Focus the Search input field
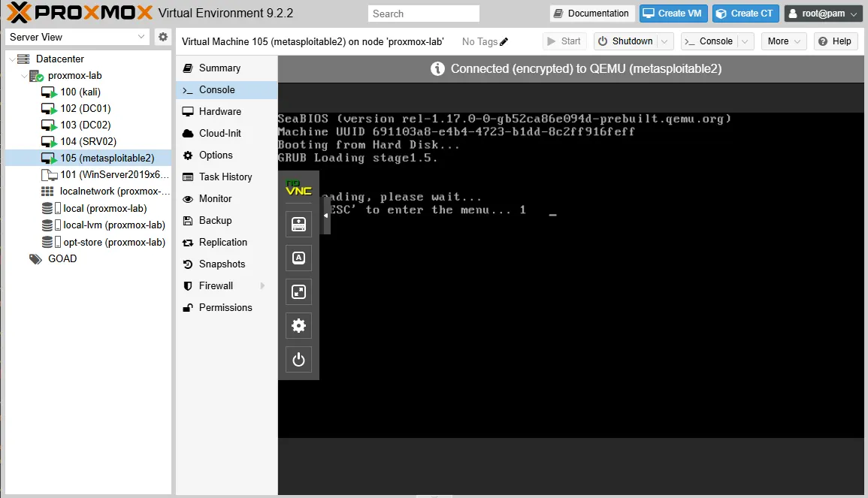The width and height of the screenshot is (868, 498). tap(424, 14)
